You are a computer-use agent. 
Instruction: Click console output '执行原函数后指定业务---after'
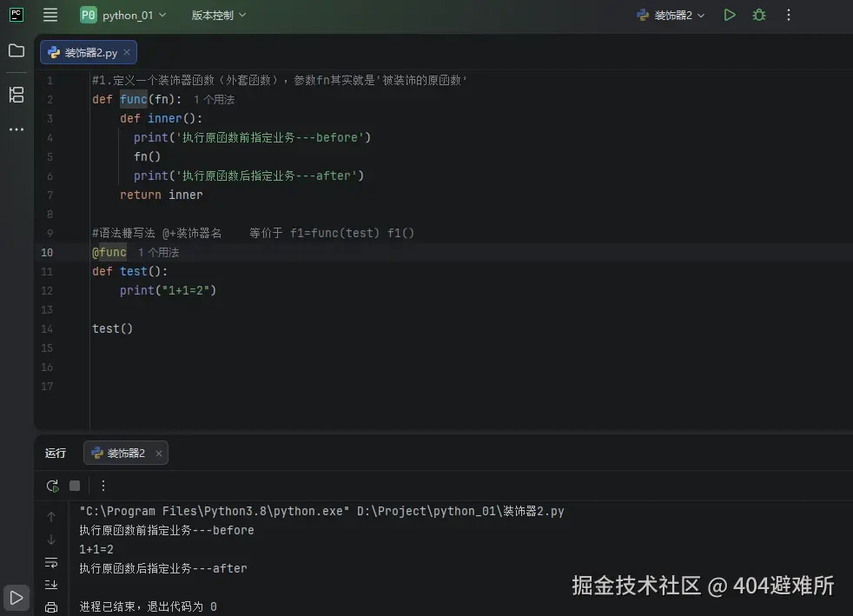point(163,568)
